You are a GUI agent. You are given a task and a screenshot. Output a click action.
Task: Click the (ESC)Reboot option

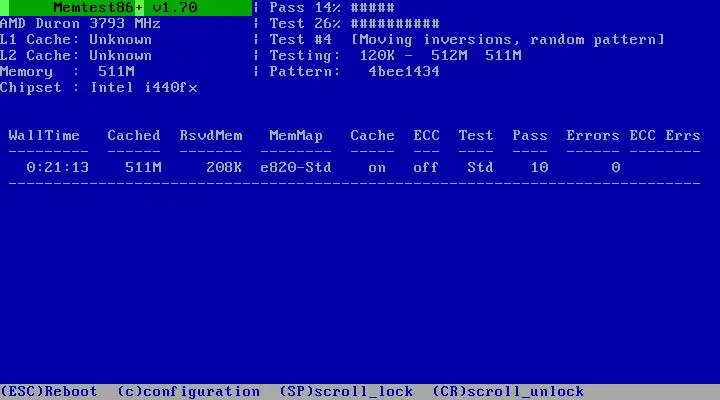[49, 392]
